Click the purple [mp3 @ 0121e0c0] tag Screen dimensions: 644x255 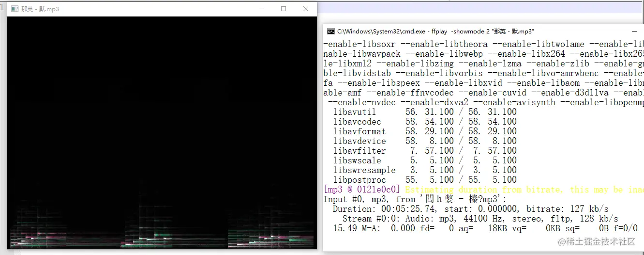[362, 190]
